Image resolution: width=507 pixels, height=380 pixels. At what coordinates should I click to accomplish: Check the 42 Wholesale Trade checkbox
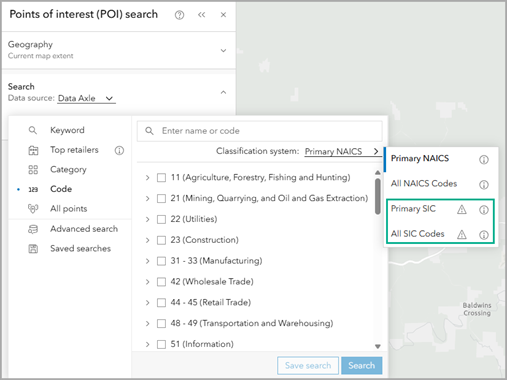point(161,282)
